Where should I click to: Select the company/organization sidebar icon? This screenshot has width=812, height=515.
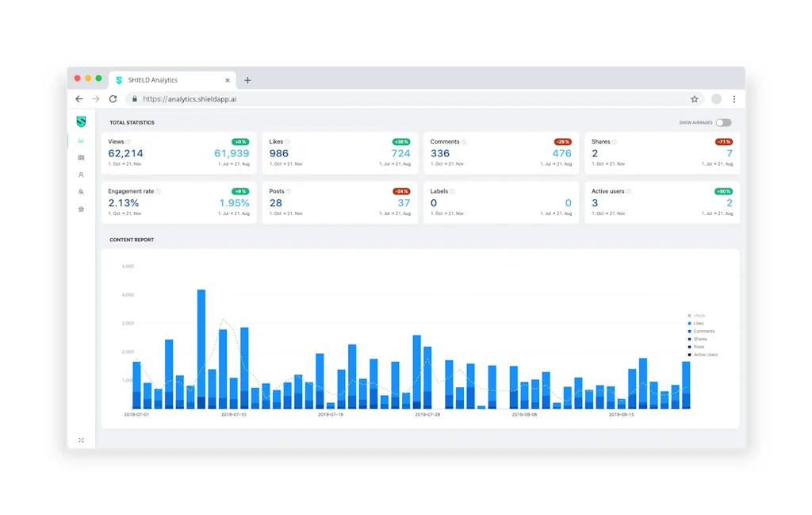[x=81, y=209]
